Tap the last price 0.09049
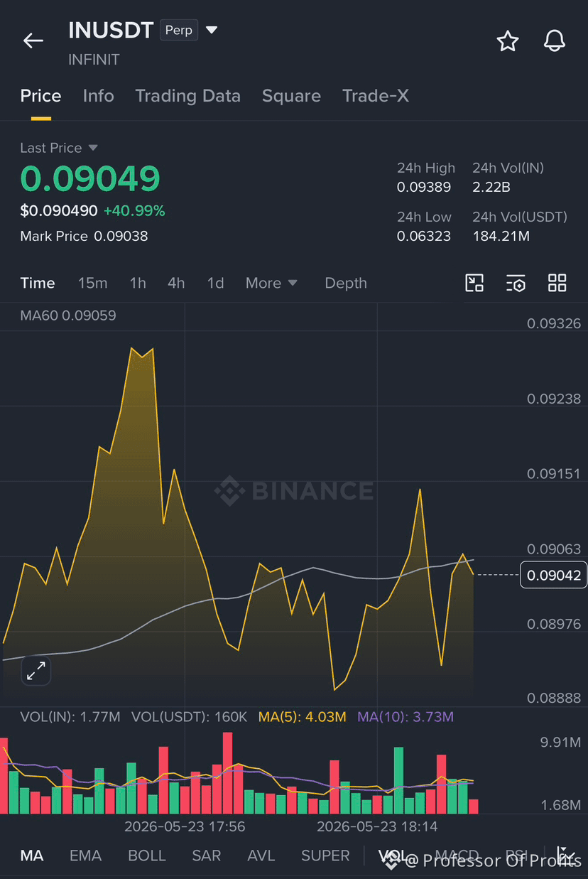 tap(90, 178)
